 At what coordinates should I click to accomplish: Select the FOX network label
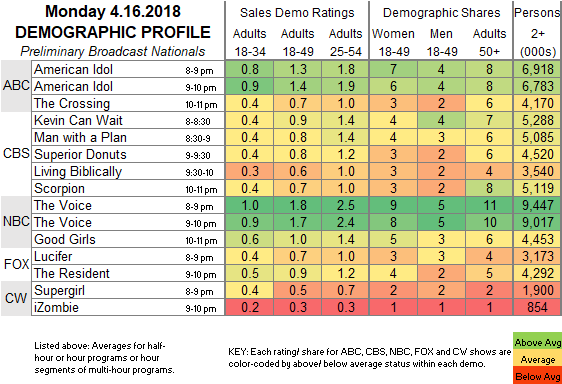click(16, 265)
